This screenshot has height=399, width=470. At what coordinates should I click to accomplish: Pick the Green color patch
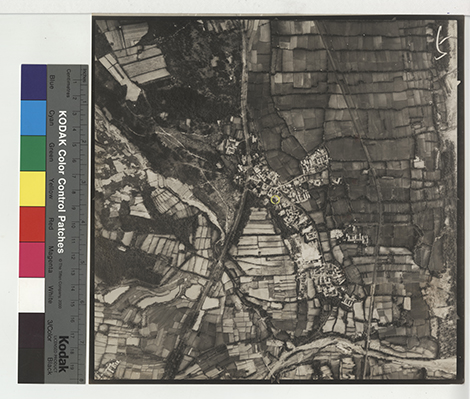pyautogui.click(x=33, y=153)
